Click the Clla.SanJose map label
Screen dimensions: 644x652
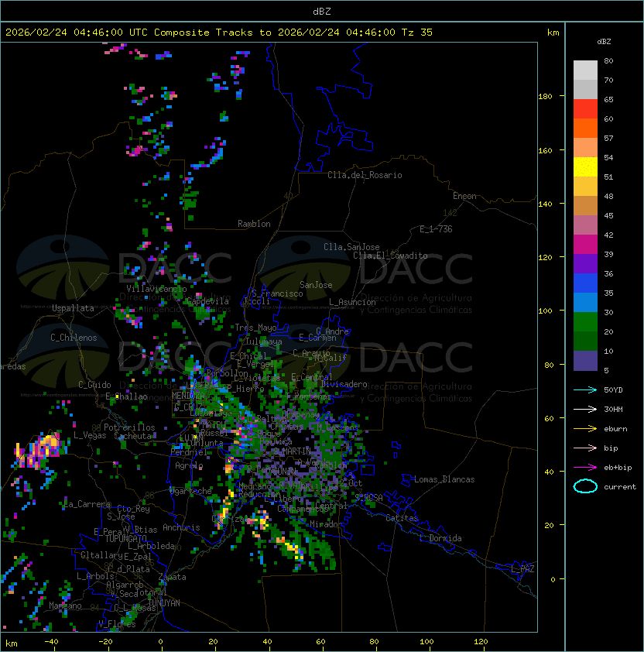point(351,247)
